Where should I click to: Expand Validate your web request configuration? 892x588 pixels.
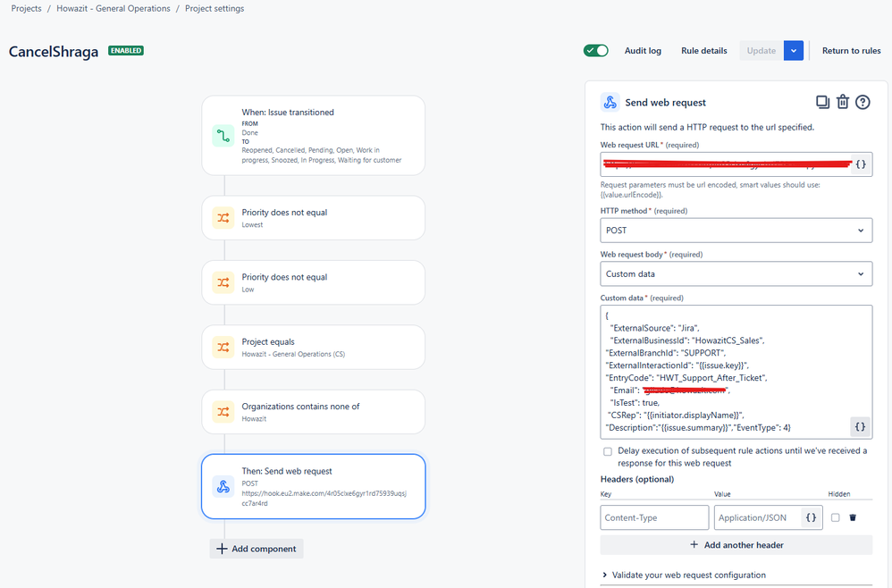684,575
